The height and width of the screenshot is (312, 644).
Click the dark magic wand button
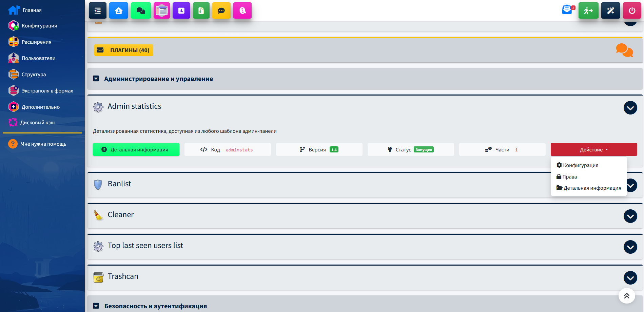pyautogui.click(x=611, y=11)
